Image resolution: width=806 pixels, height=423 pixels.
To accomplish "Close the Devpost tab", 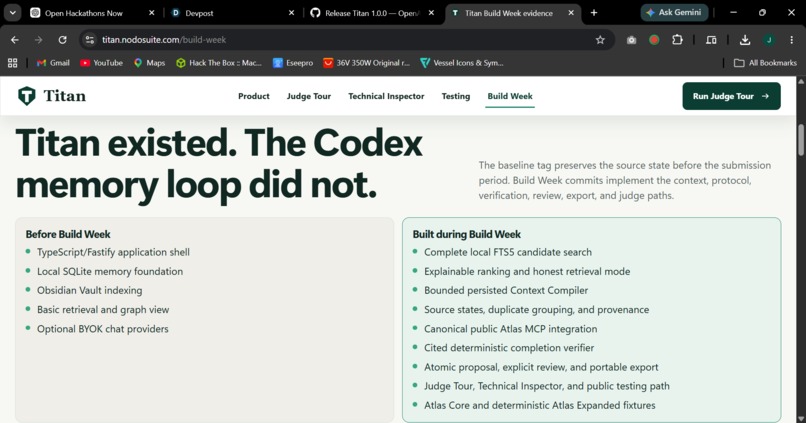I will tap(291, 13).
